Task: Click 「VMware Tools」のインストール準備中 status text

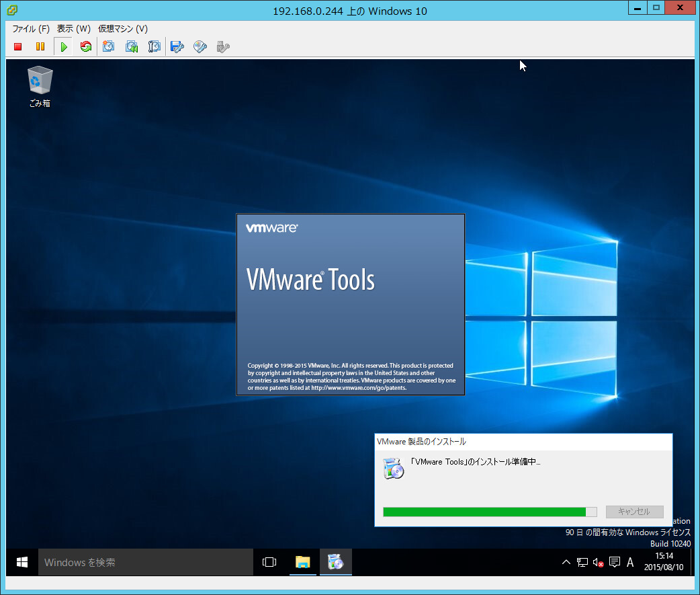Action: click(x=476, y=461)
